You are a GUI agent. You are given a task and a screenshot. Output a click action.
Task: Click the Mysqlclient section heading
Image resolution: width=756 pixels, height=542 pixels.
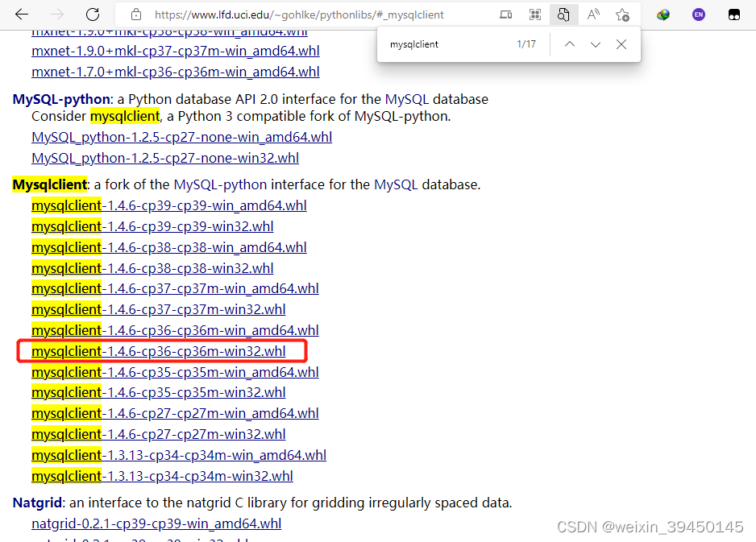(x=50, y=184)
